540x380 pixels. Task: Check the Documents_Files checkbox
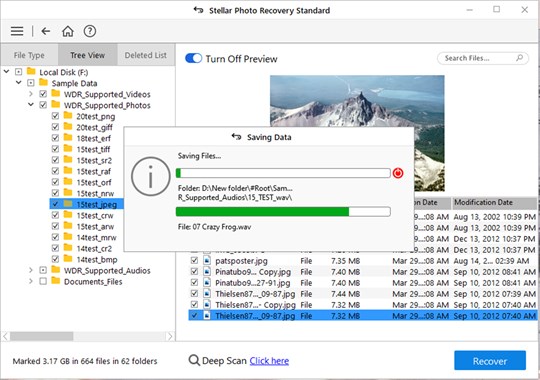(x=43, y=281)
